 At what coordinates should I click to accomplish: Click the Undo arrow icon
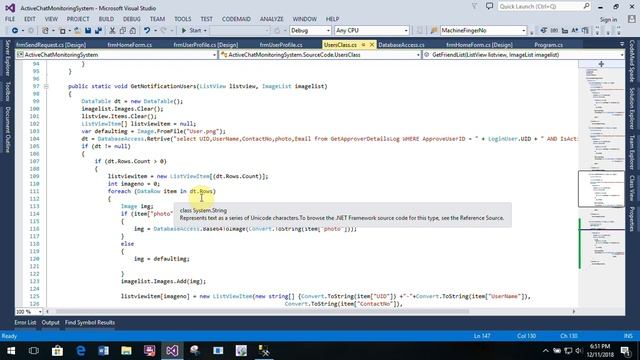point(147,31)
